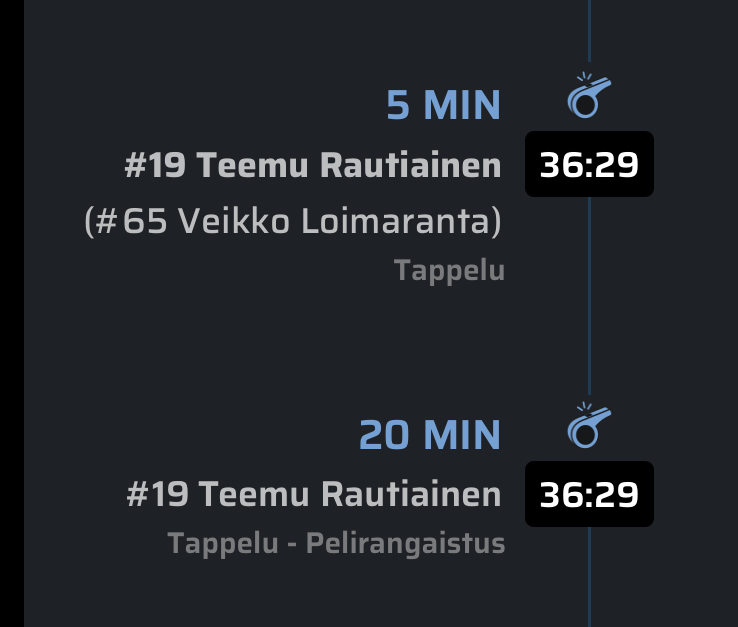Click the 36:29 time badge of the 5 MIN penalty
This screenshot has height=627, width=738.
pyautogui.click(x=589, y=164)
